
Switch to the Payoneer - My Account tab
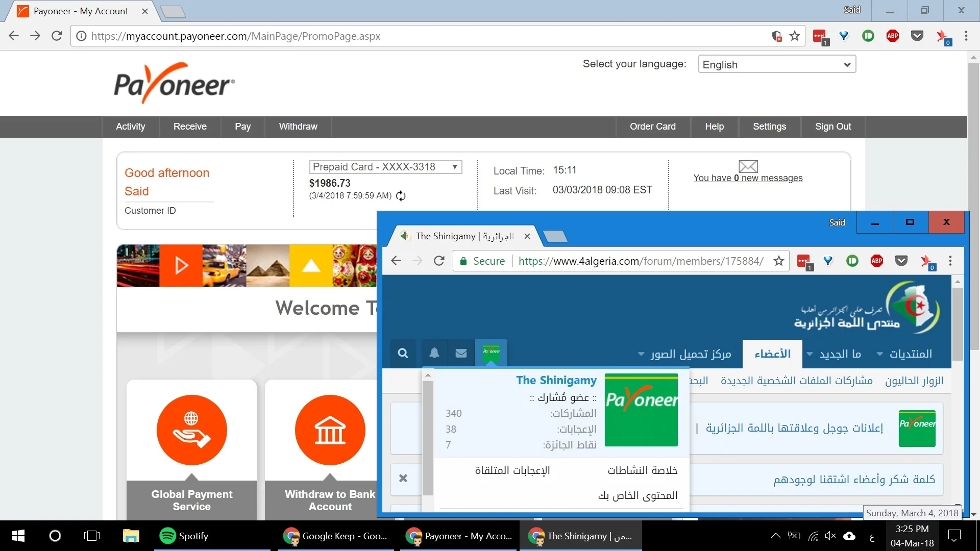[81, 11]
